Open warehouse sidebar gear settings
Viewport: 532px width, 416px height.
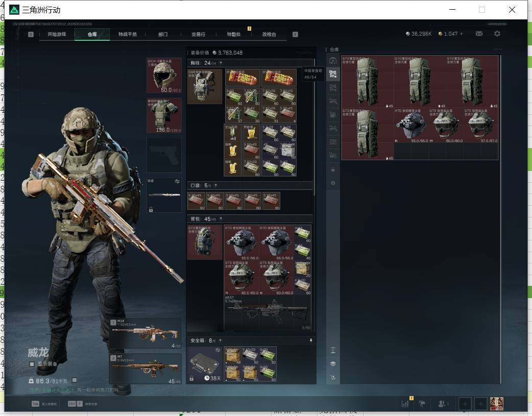333,183
